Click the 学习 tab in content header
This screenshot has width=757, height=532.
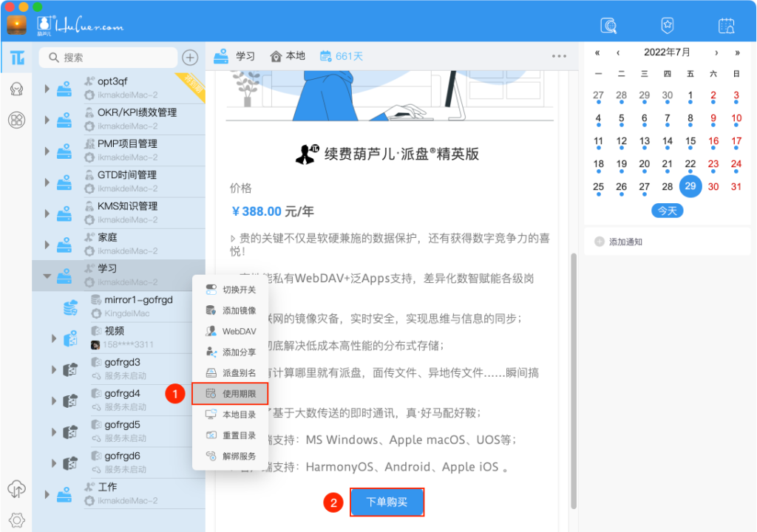[x=234, y=56]
